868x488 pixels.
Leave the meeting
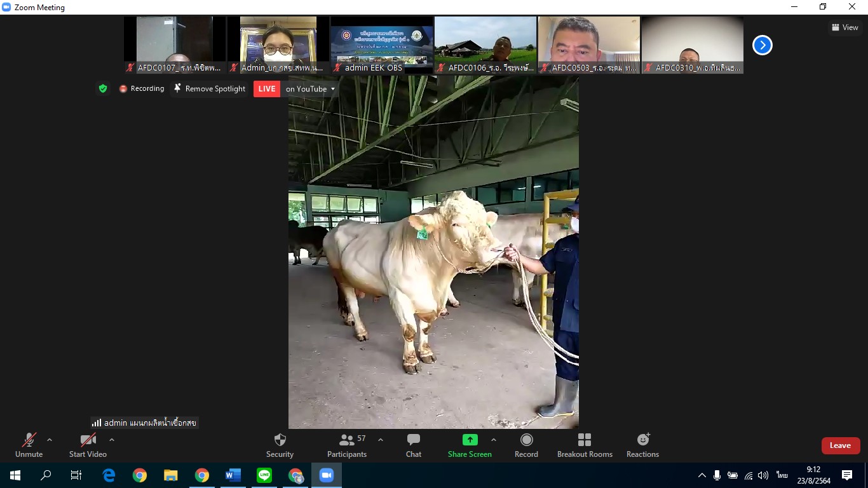click(840, 445)
